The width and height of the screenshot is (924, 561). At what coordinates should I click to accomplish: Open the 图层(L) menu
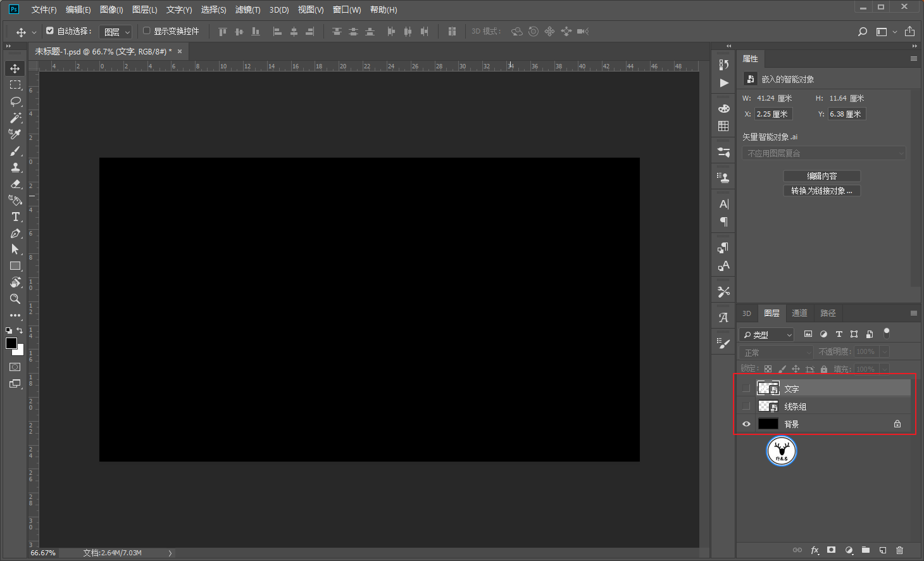[144, 9]
